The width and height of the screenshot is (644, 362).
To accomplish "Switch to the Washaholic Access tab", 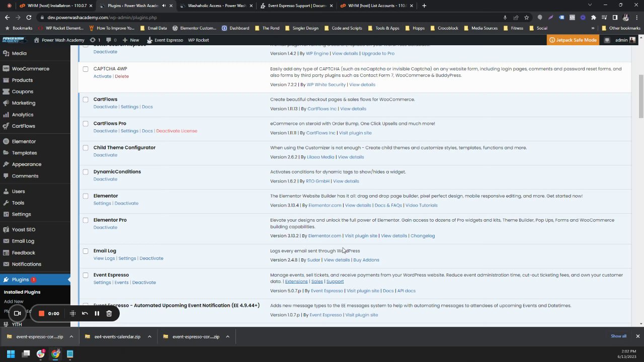I will [x=216, y=6].
